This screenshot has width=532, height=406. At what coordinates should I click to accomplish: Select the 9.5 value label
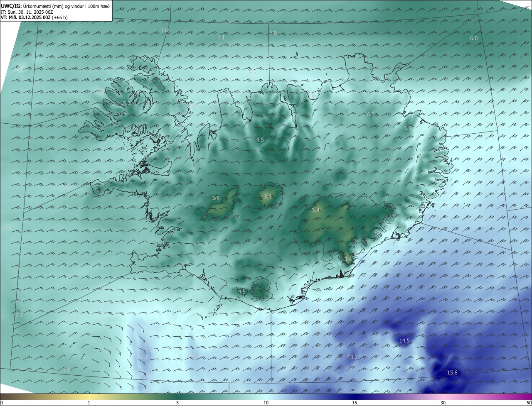click(x=252, y=72)
